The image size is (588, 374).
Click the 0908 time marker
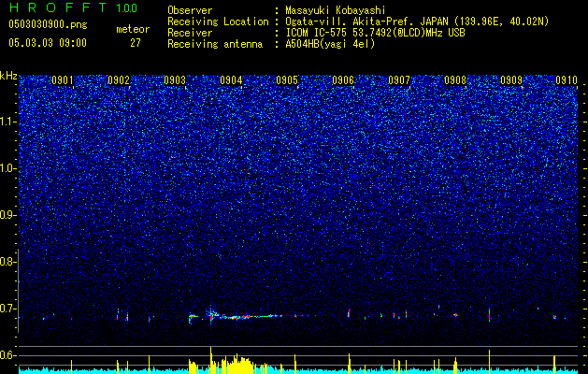tap(455, 80)
